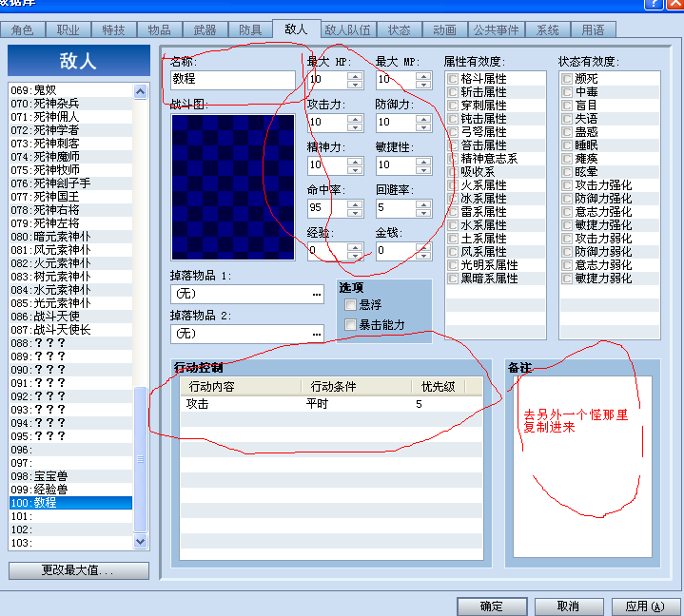Click the help question mark icon in title bar
This screenshot has width=684, height=616.
click(653, 4)
